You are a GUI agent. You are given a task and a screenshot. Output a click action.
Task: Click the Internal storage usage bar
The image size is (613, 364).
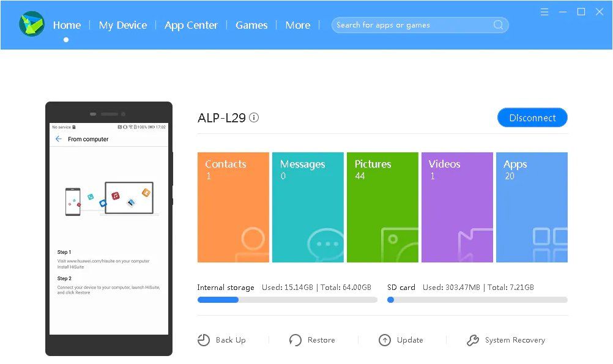(x=287, y=300)
